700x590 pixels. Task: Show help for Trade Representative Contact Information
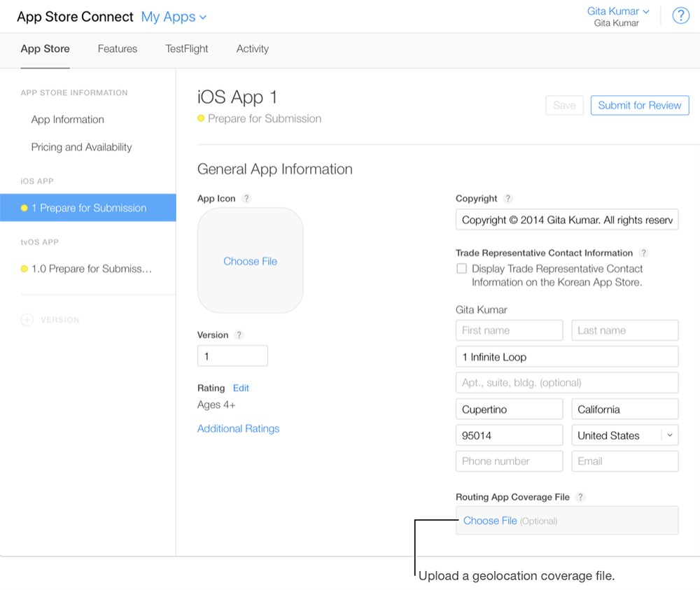tap(643, 253)
